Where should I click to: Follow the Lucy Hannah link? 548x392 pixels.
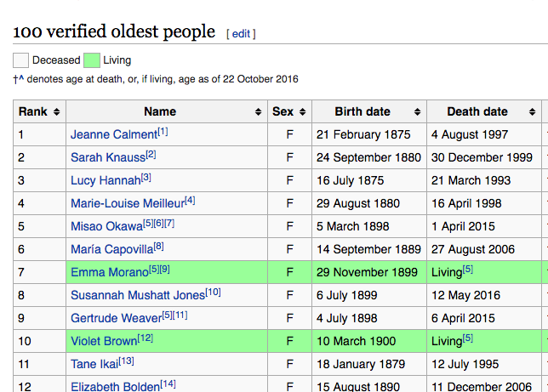pos(106,180)
